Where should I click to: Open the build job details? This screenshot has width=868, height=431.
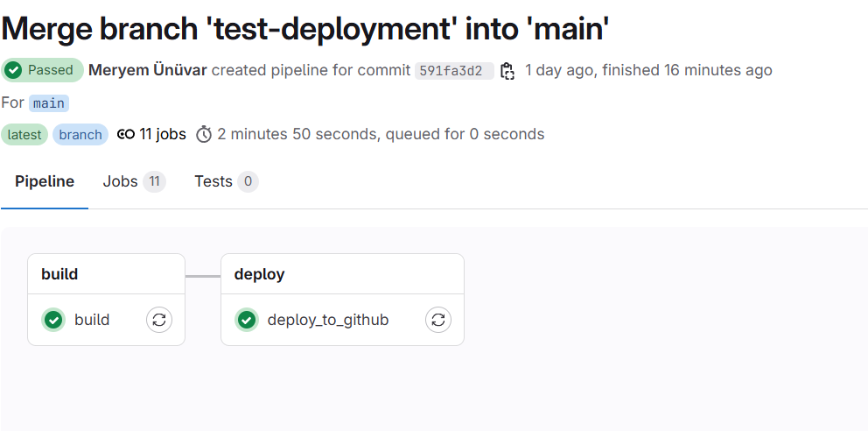[92, 321]
